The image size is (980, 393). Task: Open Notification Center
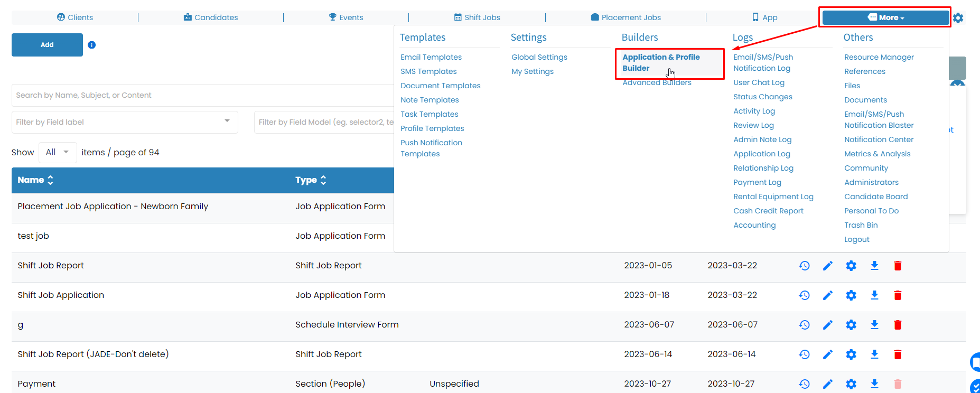click(879, 139)
